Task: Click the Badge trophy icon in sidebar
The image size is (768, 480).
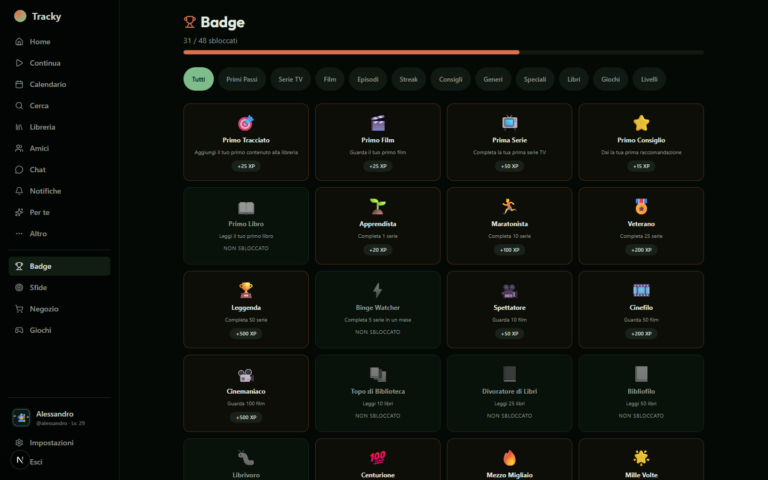Action: coord(19,266)
